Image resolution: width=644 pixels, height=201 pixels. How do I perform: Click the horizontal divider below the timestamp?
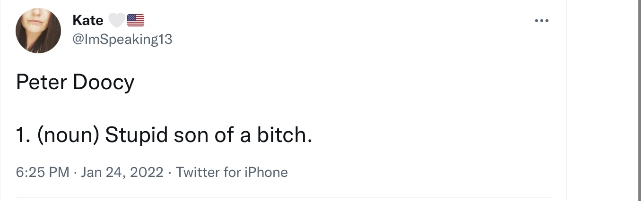[x=283, y=197]
